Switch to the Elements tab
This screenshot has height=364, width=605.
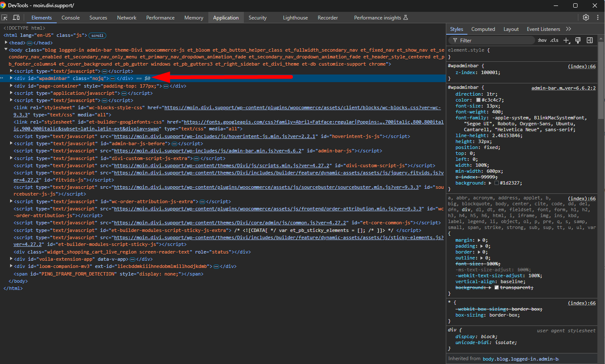tap(41, 17)
